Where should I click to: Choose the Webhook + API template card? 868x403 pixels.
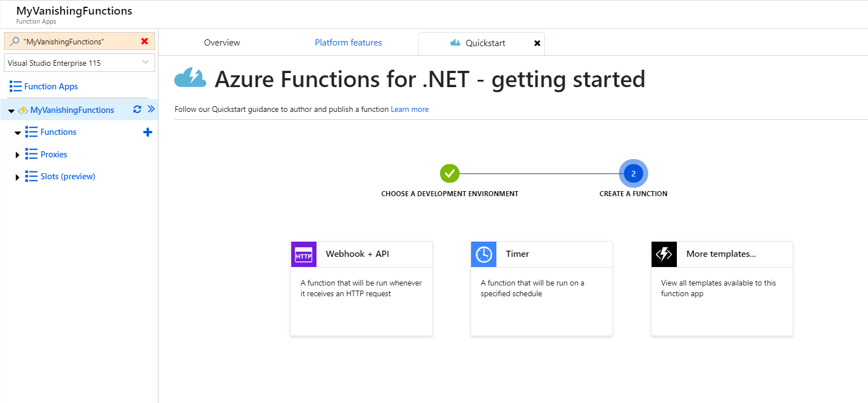pyautogui.click(x=361, y=289)
